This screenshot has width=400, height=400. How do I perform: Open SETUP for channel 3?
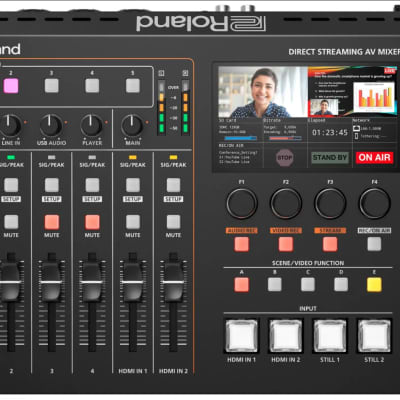[52, 185]
